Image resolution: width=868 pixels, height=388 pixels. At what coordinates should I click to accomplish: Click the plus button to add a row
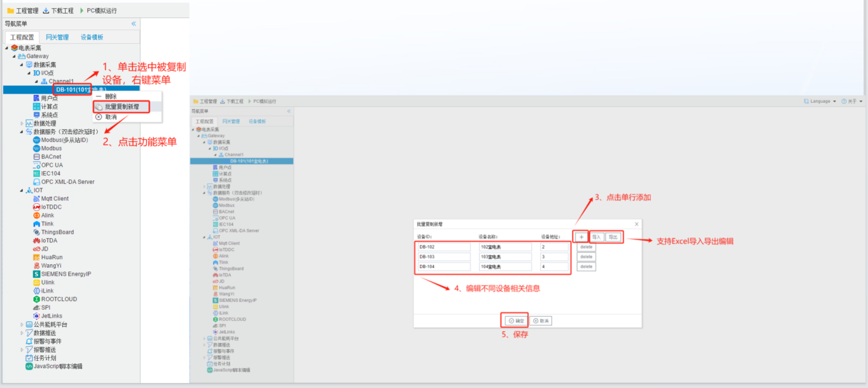582,237
